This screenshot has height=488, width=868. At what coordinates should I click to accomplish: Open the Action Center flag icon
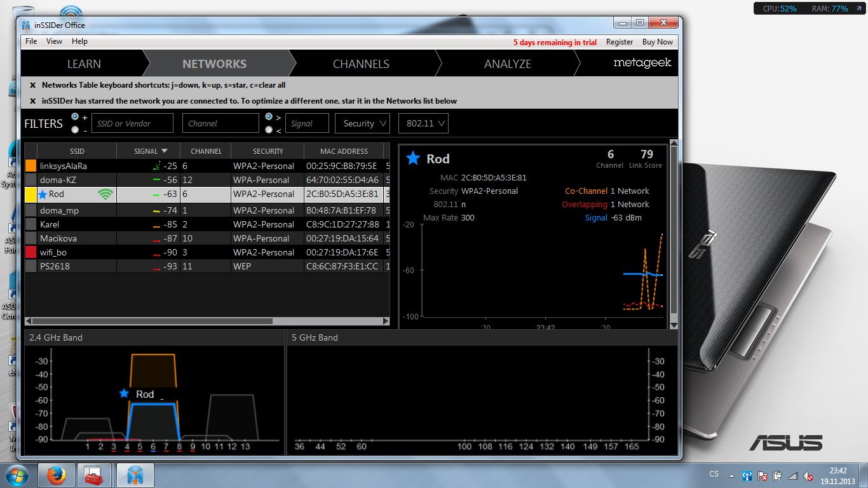763,475
